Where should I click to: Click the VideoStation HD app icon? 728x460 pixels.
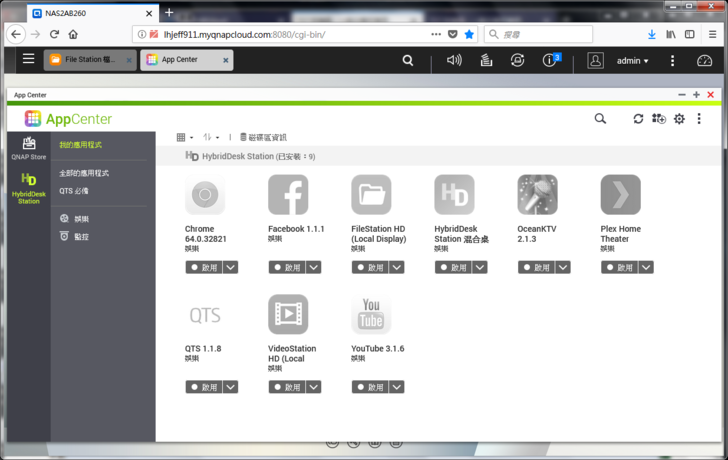(288, 314)
